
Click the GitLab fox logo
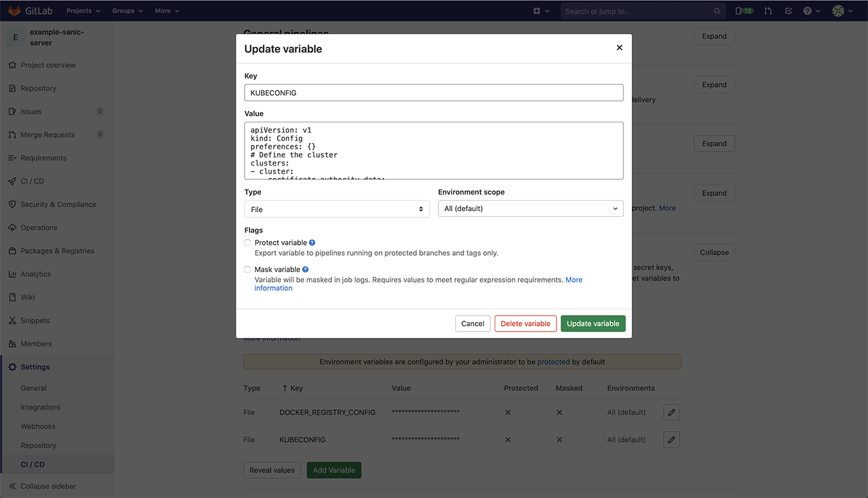pos(15,10)
